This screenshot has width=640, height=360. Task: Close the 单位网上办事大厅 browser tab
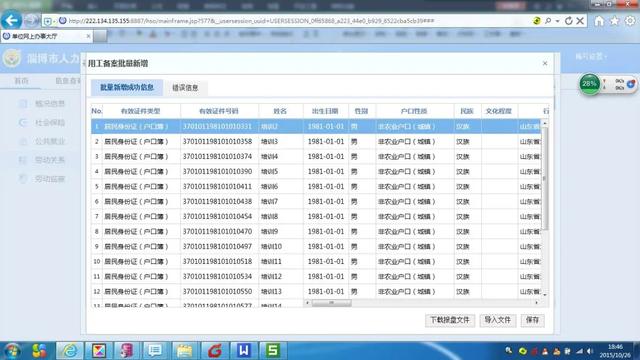(89, 36)
